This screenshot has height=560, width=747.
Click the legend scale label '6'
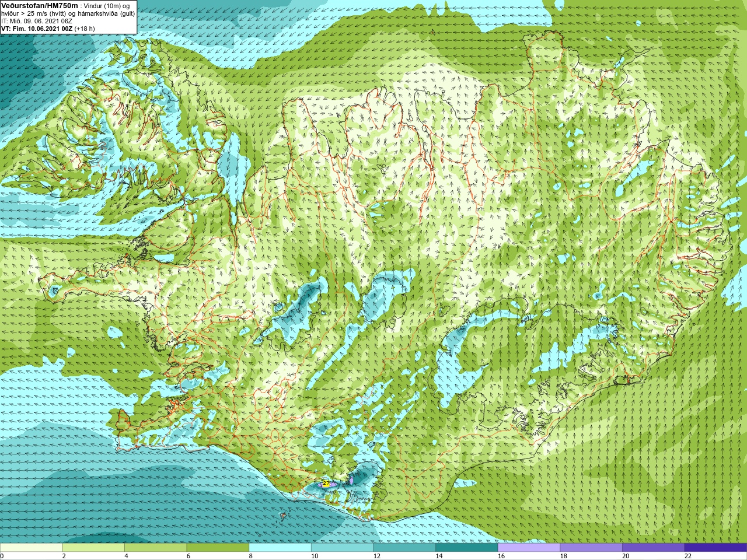pyautogui.click(x=189, y=556)
